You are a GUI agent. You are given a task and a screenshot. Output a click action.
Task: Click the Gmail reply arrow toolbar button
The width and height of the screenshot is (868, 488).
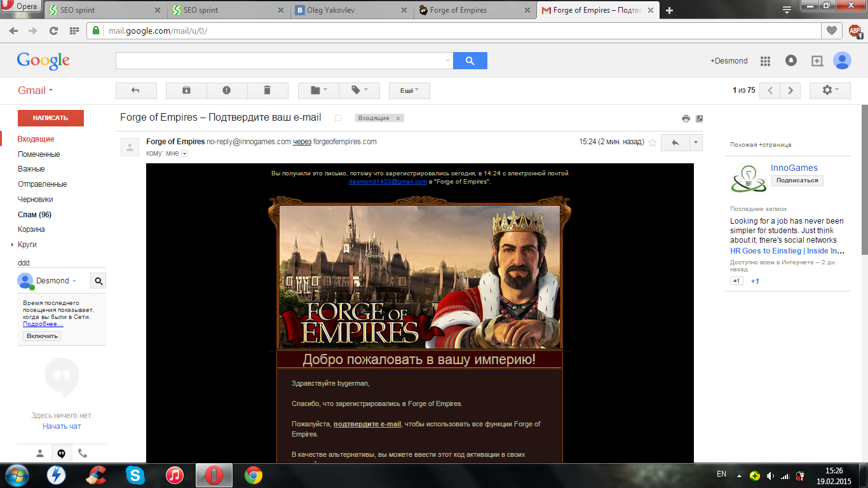[136, 91]
